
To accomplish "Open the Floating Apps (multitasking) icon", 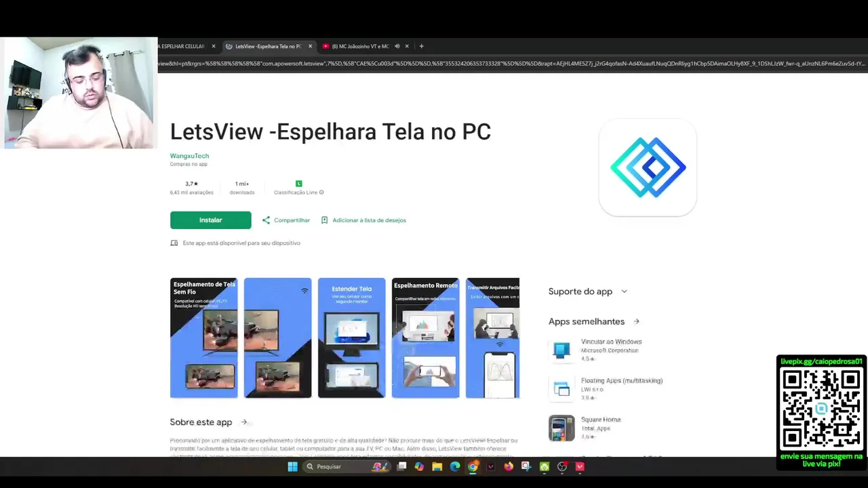I will pos(561,389).
